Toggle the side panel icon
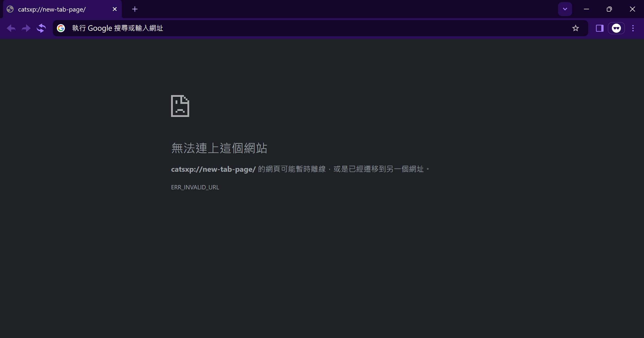 click(x=600, y=28)
